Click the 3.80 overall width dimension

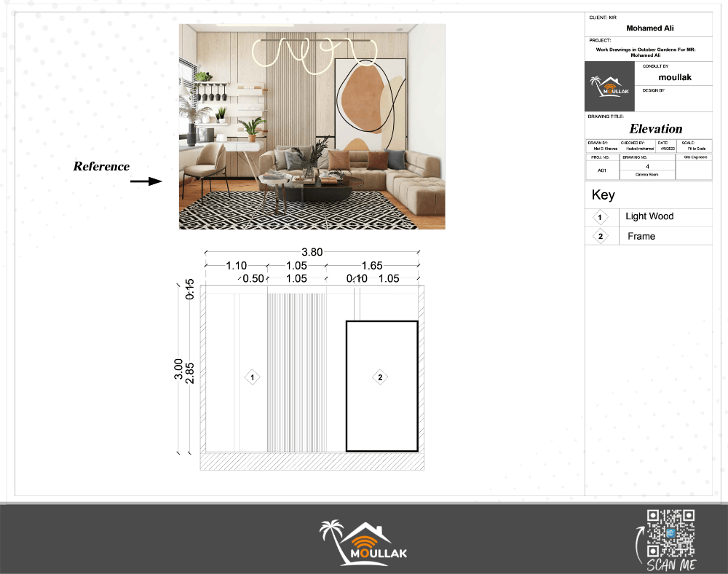(x=312, y=252)
